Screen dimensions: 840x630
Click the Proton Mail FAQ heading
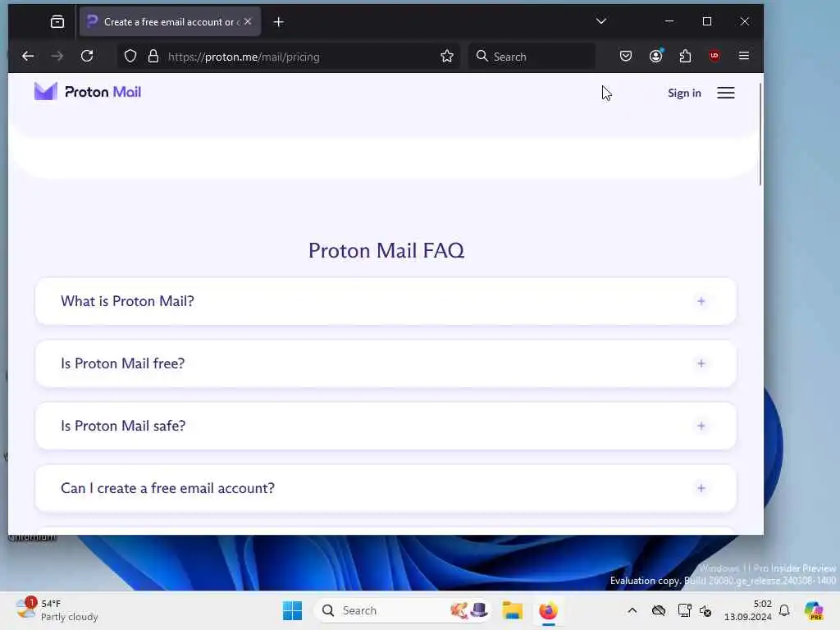tap(386, 251)
